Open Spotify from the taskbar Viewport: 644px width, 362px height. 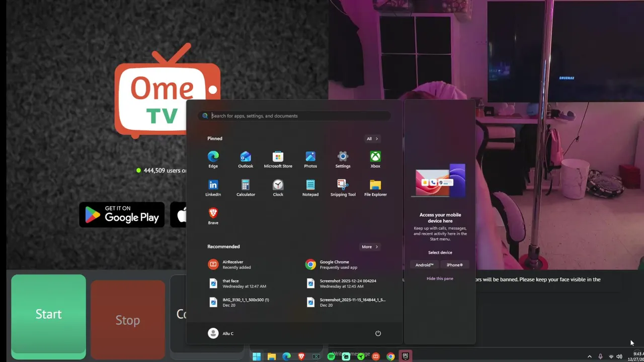click(x=331, y=356)
